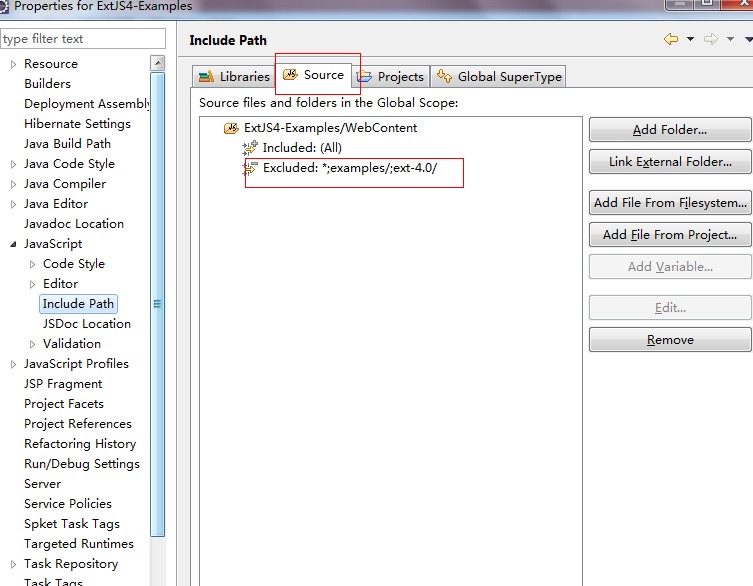Select Refactoring History in the tree

click(x=80, y=444)
